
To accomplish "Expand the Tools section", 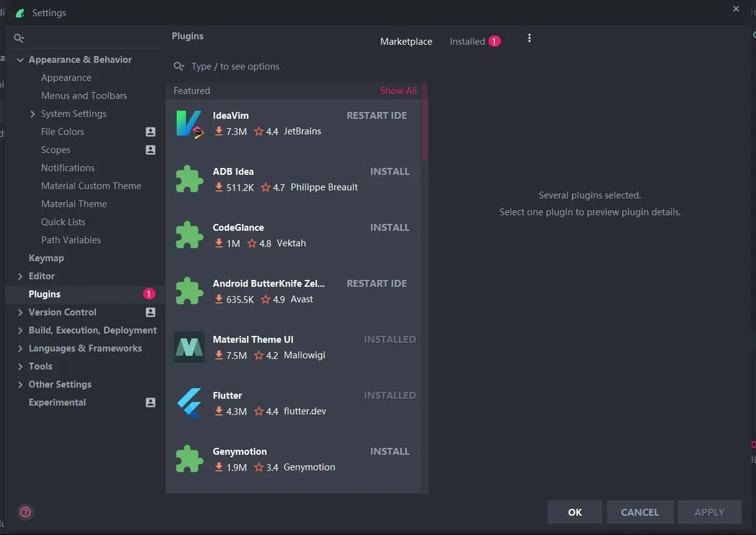I will 21,366.
